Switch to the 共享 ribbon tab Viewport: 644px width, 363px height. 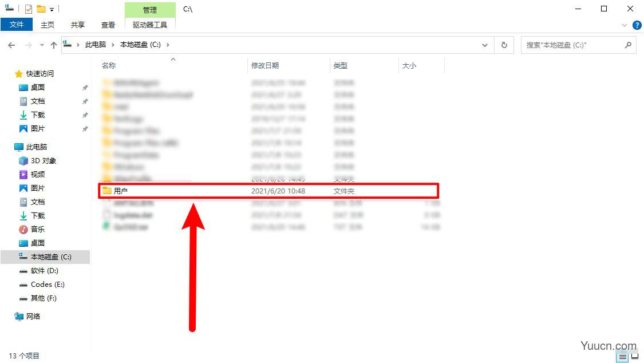coord(78,25)
